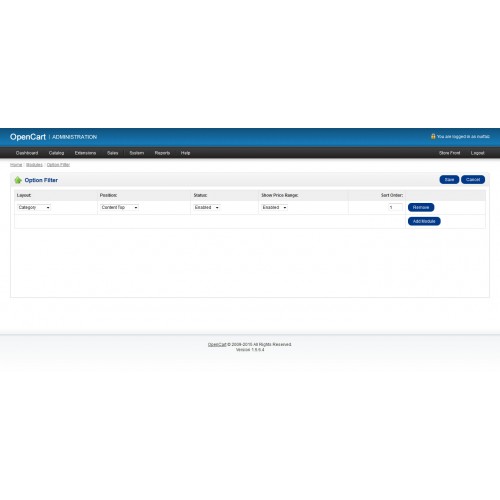
Task: Open the Position dropdown showing Content Top
Action: click(119, 207)
